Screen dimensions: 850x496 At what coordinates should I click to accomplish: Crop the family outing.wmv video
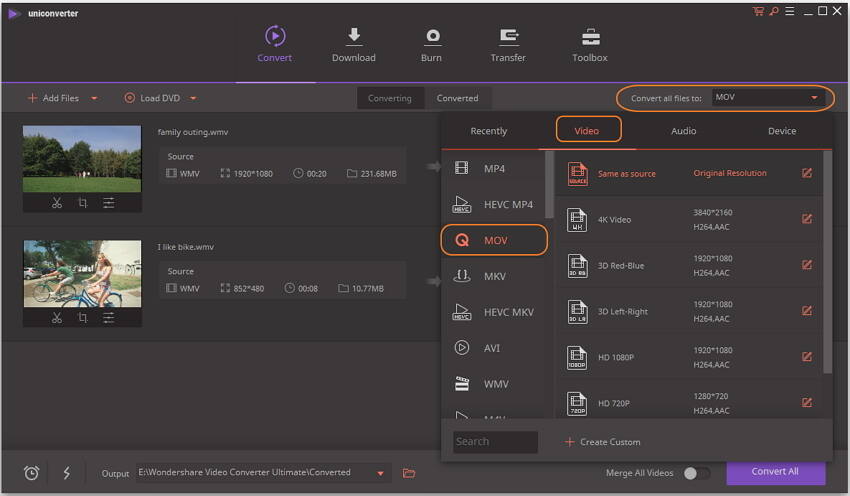82,203
